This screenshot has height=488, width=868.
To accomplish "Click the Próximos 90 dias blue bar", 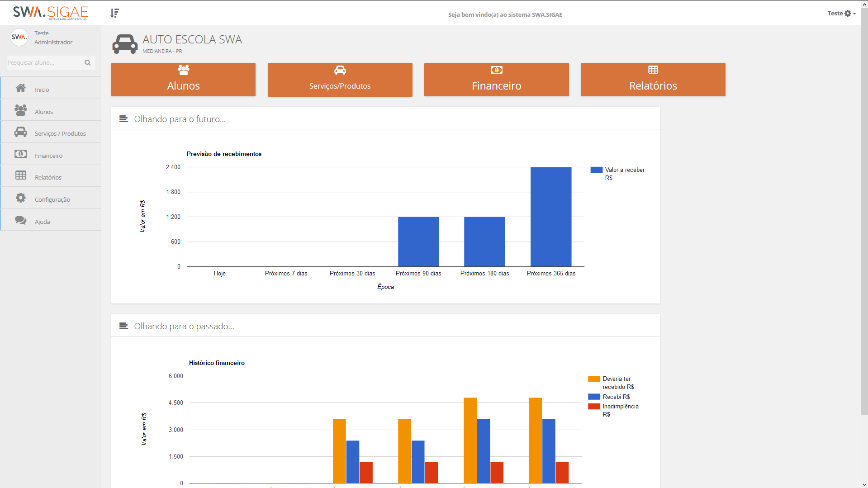I will tap(418, 242).
